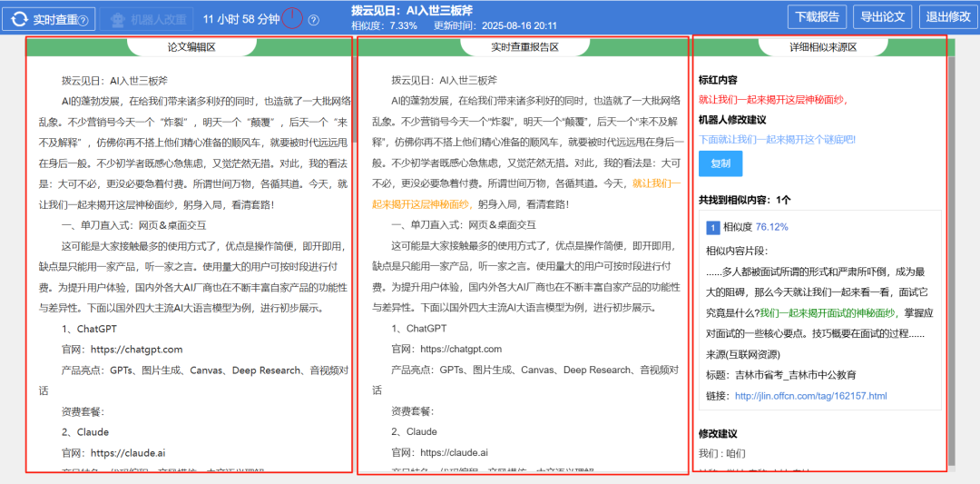Select the 详细相似来源区 panel tab
The height and width of the screenshot is (484, 980).
[x=821, y=47]
